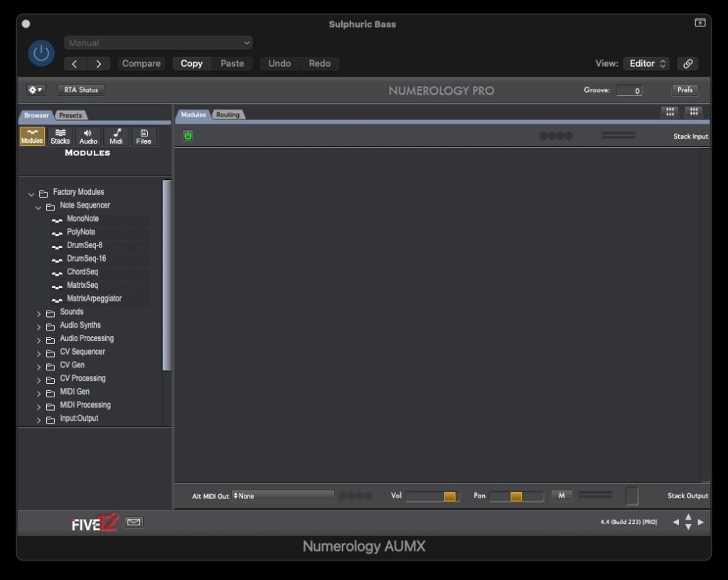Screen dimensions: 728x580
Task: Select the PolyNote module
Action: (x=81, y=232)
